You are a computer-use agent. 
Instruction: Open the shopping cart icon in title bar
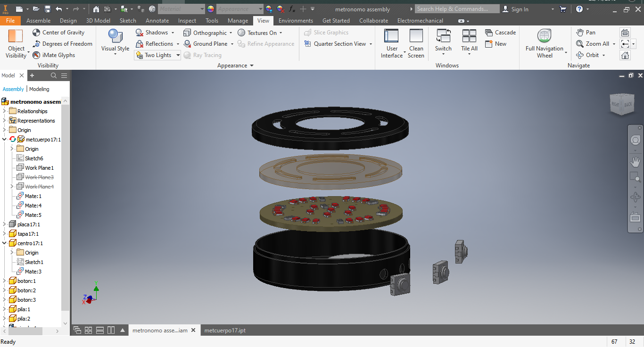(x=562, y=9)
